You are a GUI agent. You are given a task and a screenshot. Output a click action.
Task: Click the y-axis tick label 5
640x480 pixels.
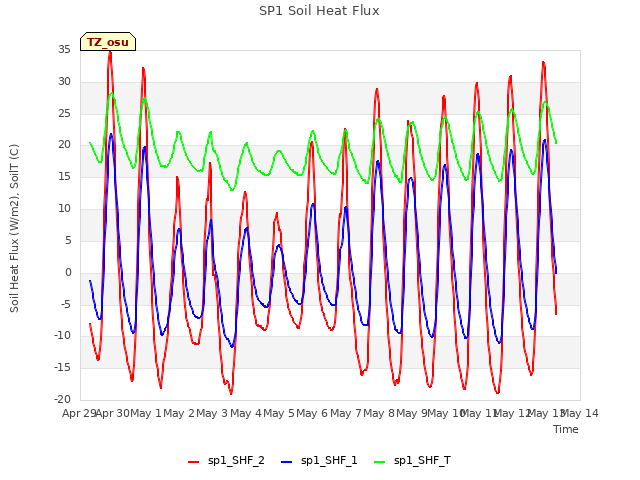[68, 240]
